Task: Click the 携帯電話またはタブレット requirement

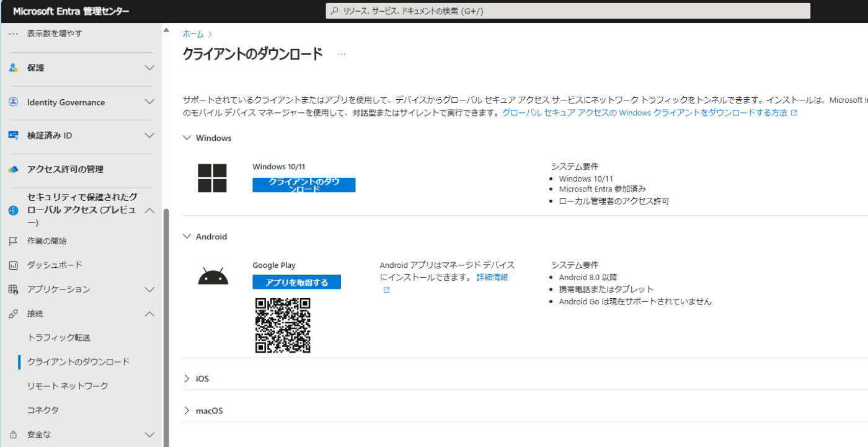Action: [606, 290]
